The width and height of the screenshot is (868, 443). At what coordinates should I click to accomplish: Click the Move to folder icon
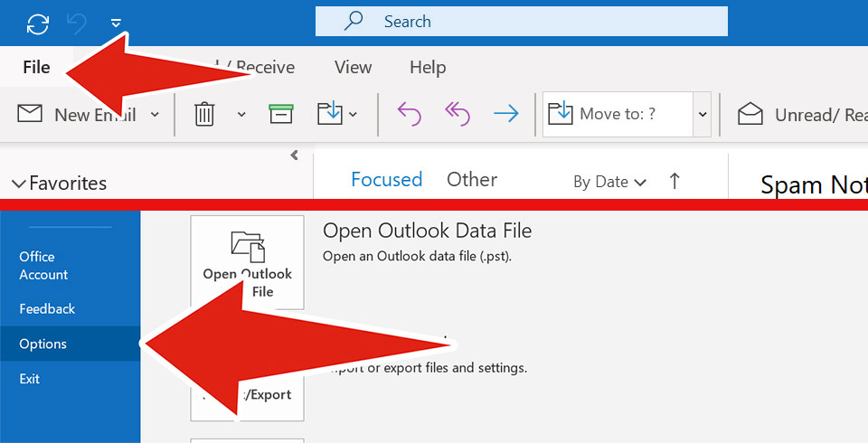(330, 113)
